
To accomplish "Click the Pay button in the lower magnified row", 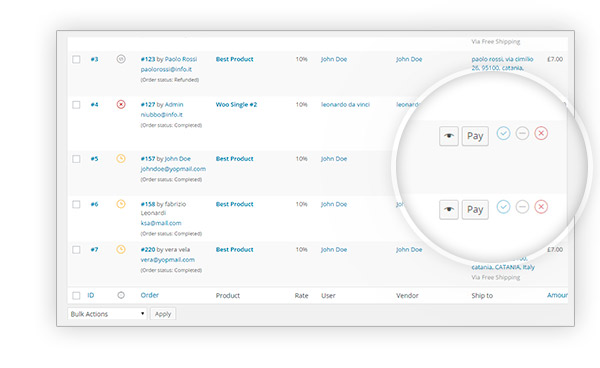I will 475,209.
